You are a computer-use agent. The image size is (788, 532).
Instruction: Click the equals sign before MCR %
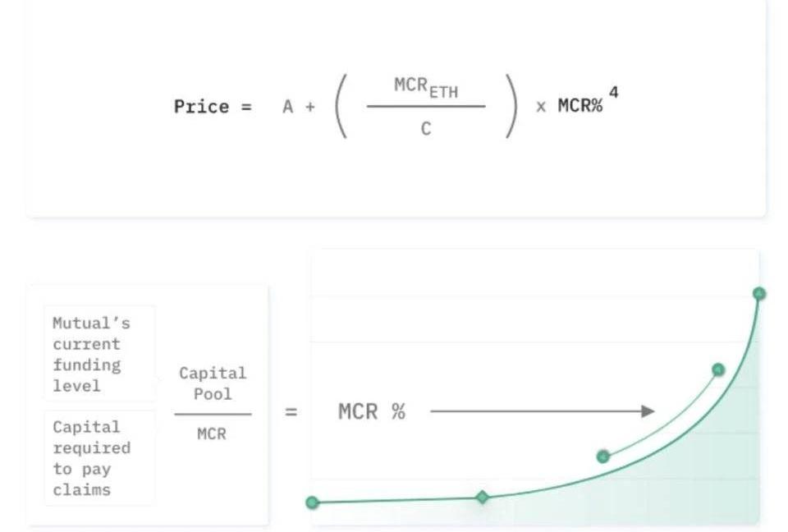(x=291, y=412)
